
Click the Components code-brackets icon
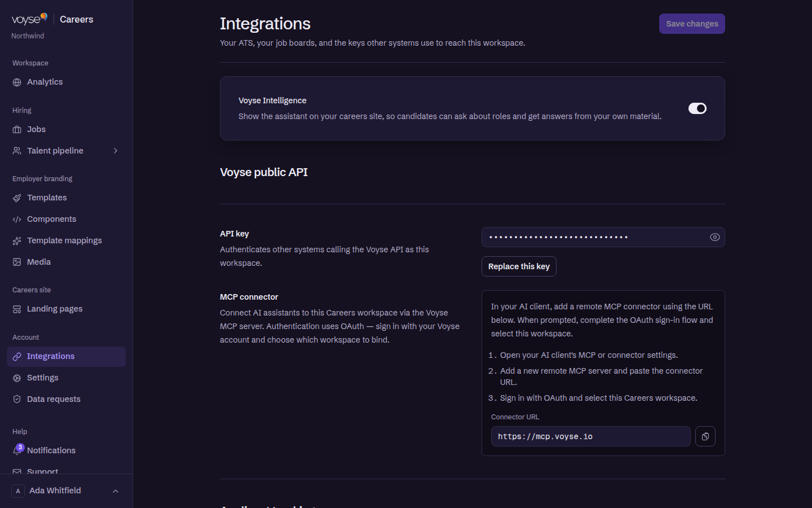tap(17, 220)
